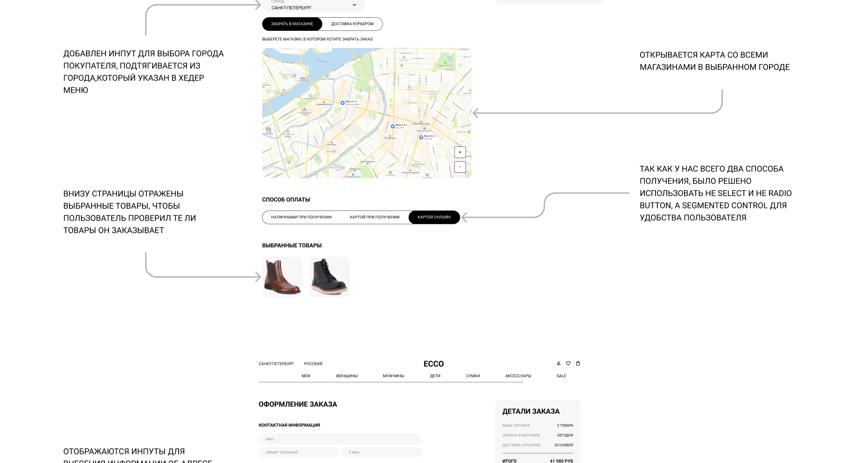The width and height of the screenshot is (868, 463).
Task: Select the Ecco store pin rated 4,2
Action: click(x=343, y=103)
